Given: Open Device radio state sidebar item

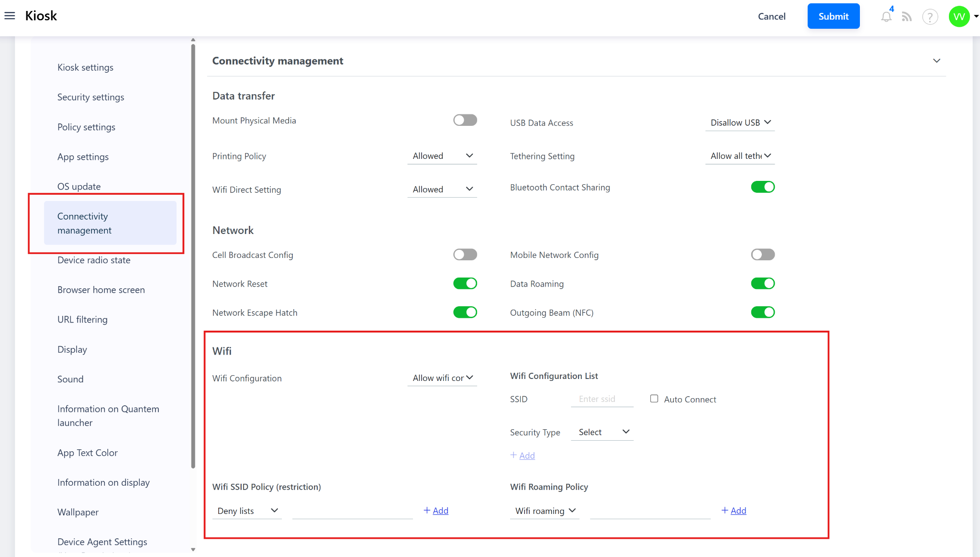Looking at the screenshot, I should pyautogui.click(x=94, y=260).
